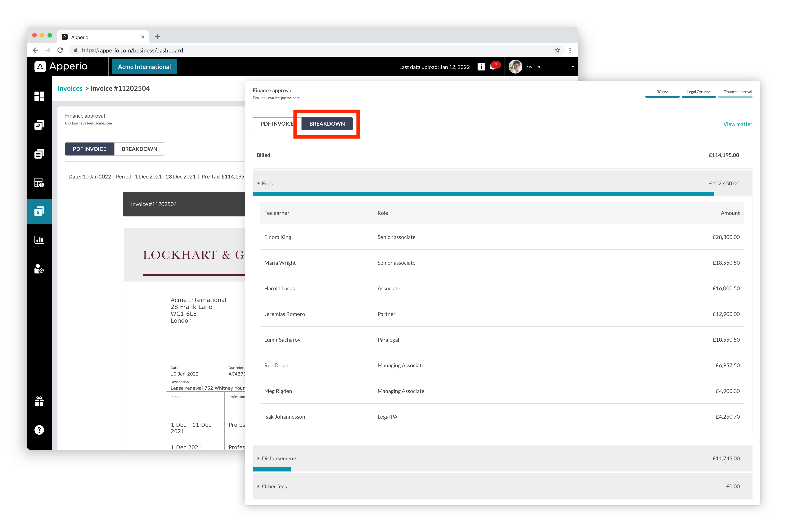Select the Apperio browser tab
Viewport: 787px width, 532px height.
click(103, 37)
